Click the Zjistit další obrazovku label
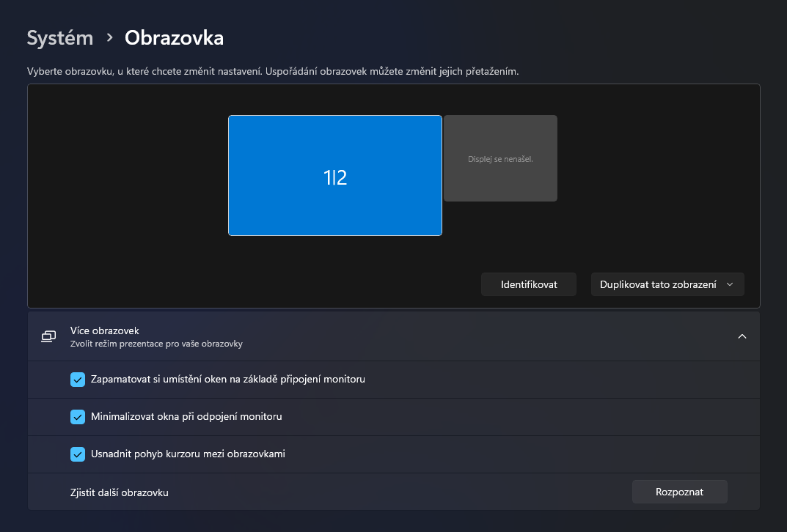The height and width of the screenshot is (532, 787). pos(120,492)
